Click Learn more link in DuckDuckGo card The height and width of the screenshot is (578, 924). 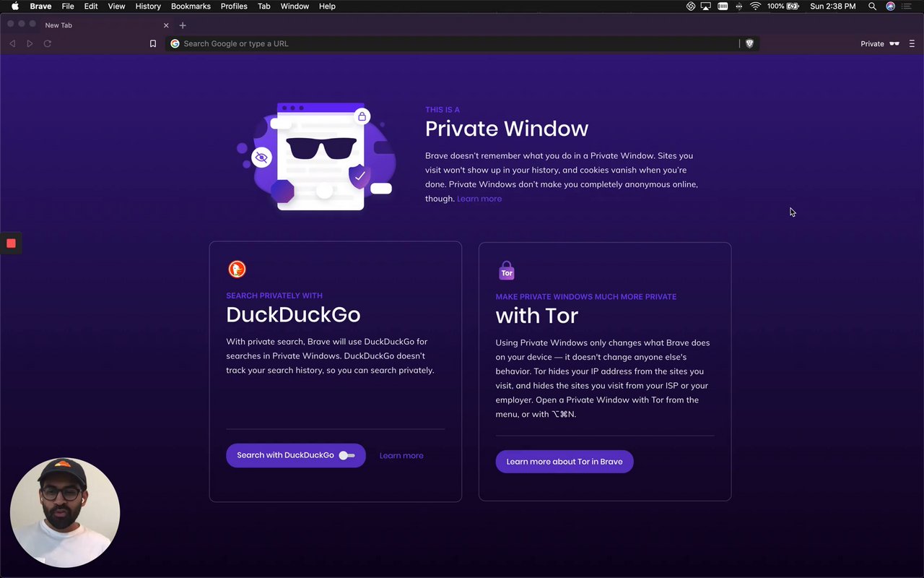(401, 455)
